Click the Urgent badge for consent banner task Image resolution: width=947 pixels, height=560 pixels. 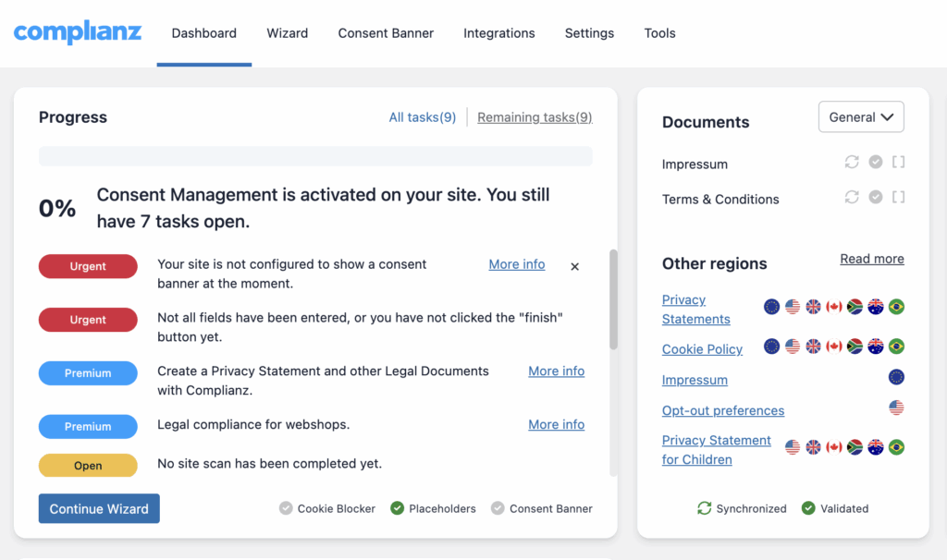pyautogui.click(x=88, y=266)
